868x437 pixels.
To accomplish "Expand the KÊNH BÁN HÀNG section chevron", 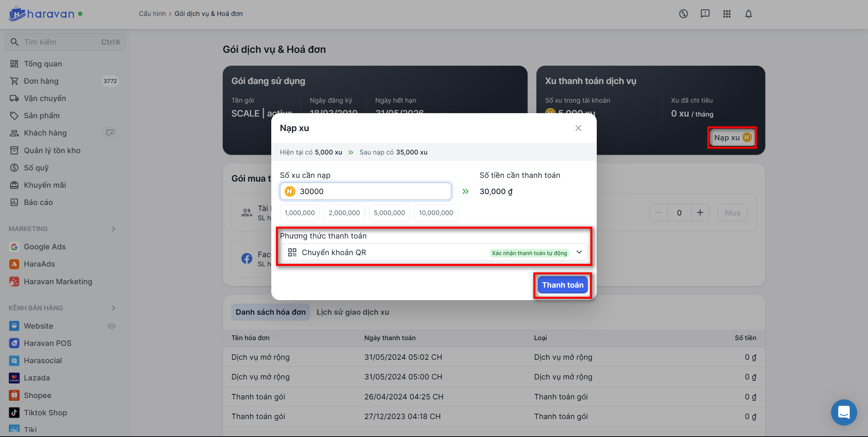I will [114, 308].
